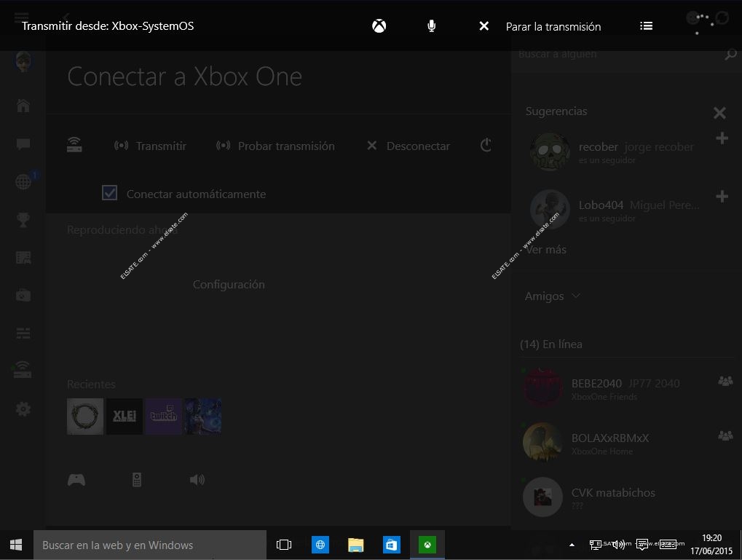Click the party icon next to BOLAXxRBMxX
This screenshot has width=742, height=560.
[x=725, y=435]
